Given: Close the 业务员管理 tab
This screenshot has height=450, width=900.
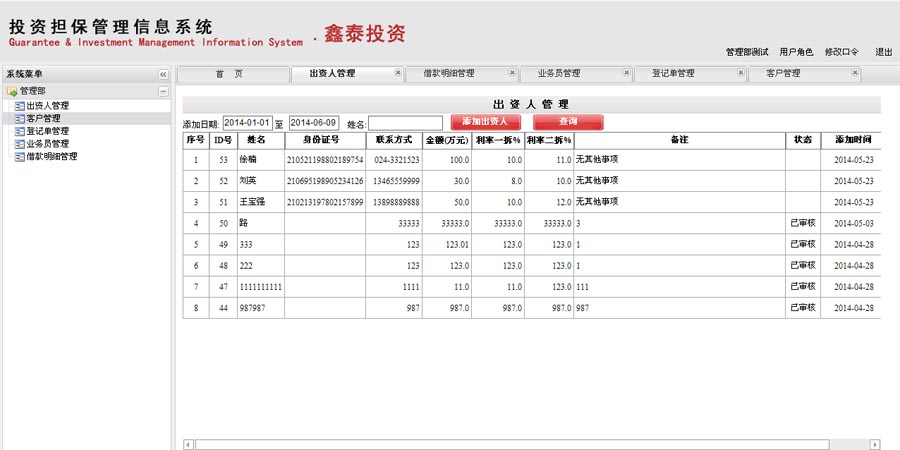Looking at the screenshot, I should (626, 73).
